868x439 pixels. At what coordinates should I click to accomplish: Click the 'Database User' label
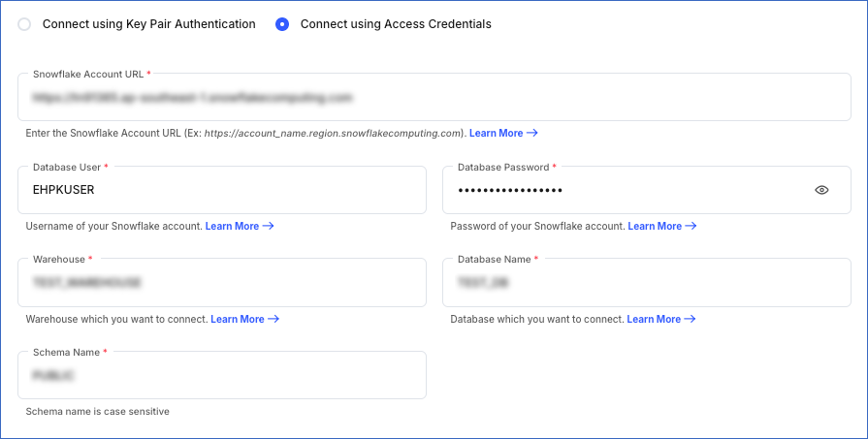[x=67, y=167]
